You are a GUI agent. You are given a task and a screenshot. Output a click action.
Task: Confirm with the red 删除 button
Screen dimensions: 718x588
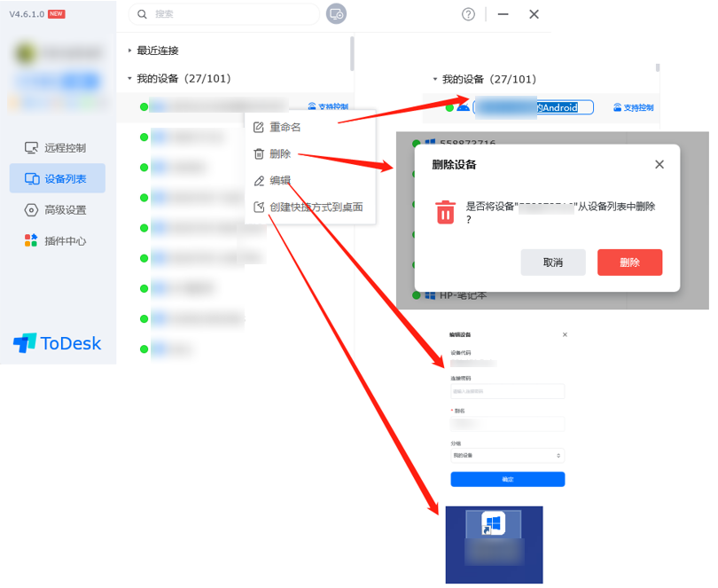629,263
